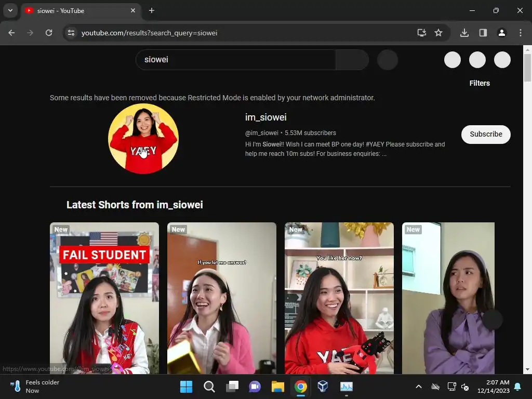Click Latest Shorts from im_siowei heading
This screenshot has width=532, height=399.
pyautogui.click(x=135, y=205)
